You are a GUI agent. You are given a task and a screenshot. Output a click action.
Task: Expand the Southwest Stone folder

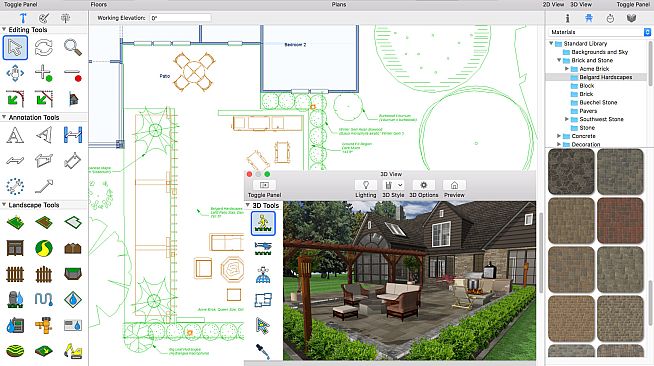(x=567, y=119)
